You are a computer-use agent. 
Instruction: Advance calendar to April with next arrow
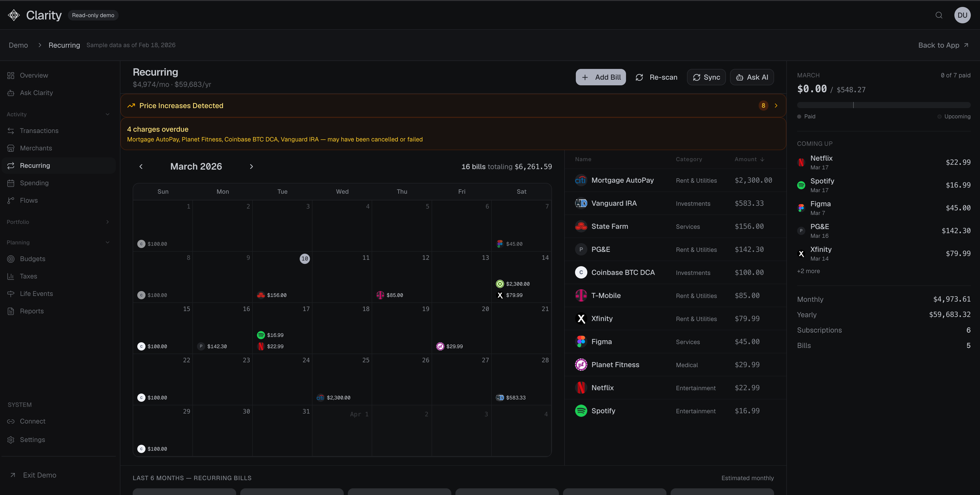pos(251,166)
